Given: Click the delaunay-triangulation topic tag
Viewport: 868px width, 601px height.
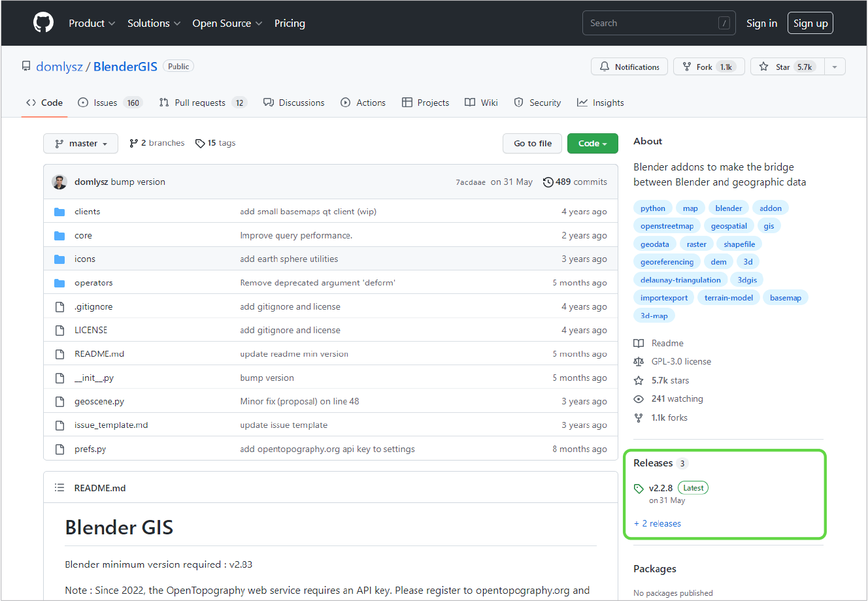Looking at the screenshot, I should (680, 280).
